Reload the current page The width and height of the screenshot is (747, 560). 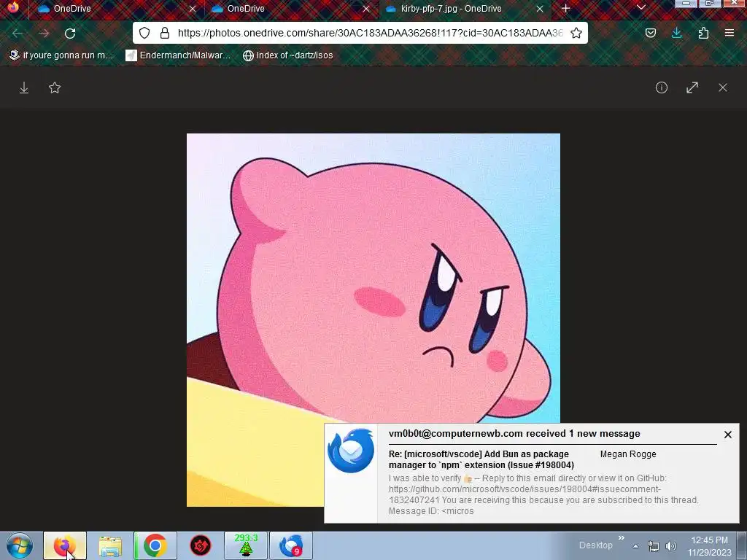70,34
